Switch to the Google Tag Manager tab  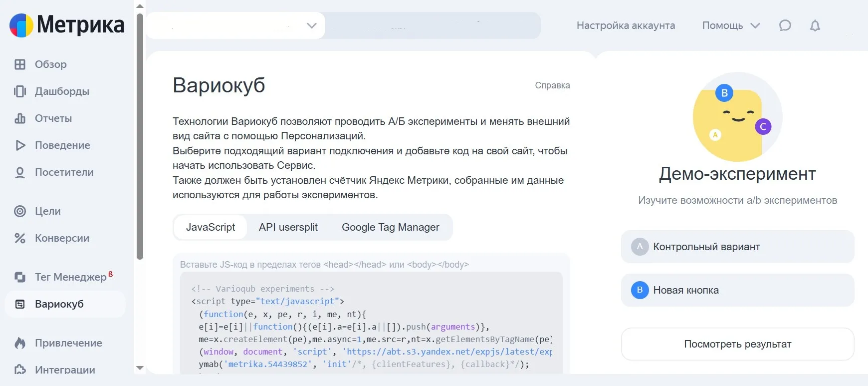click(x=391, y=227)
